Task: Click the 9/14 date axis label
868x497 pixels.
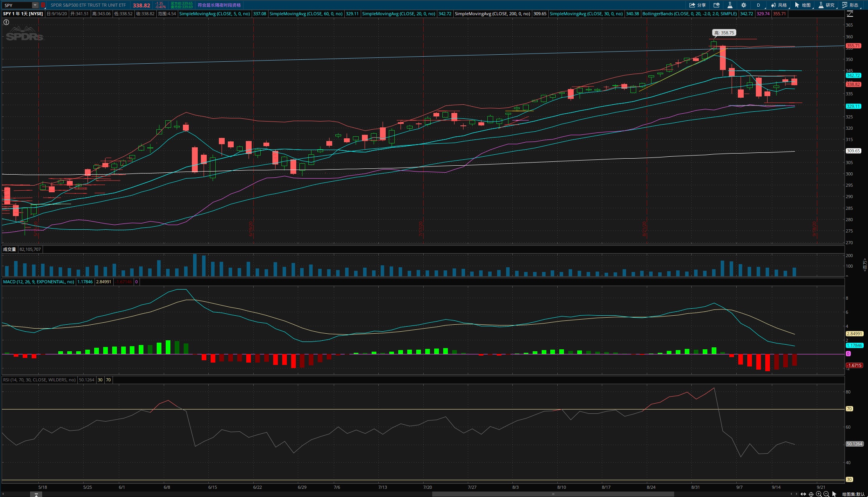Action: coord(776,487)
